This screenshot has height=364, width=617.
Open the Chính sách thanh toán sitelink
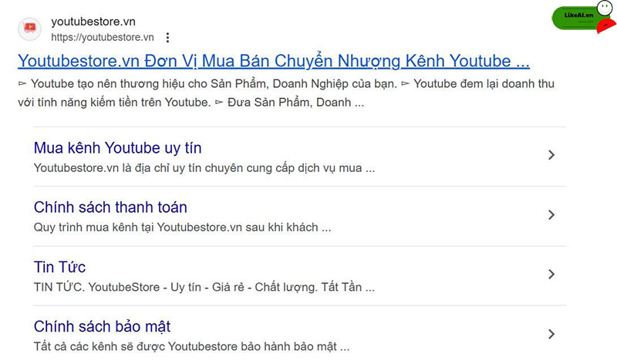(x=110, y=207)
